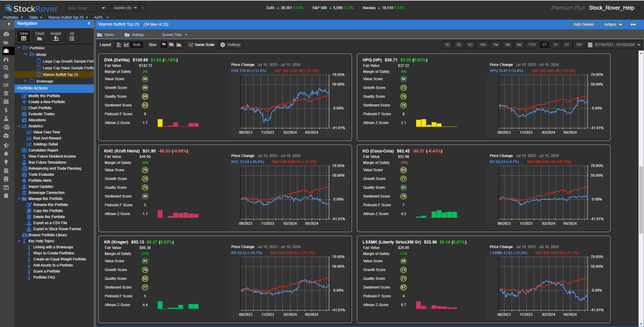Image resolution: width=644 pixels, height=327 pixels.
Task: Choose the medium tile size icon
Action: tap(172, 45)
